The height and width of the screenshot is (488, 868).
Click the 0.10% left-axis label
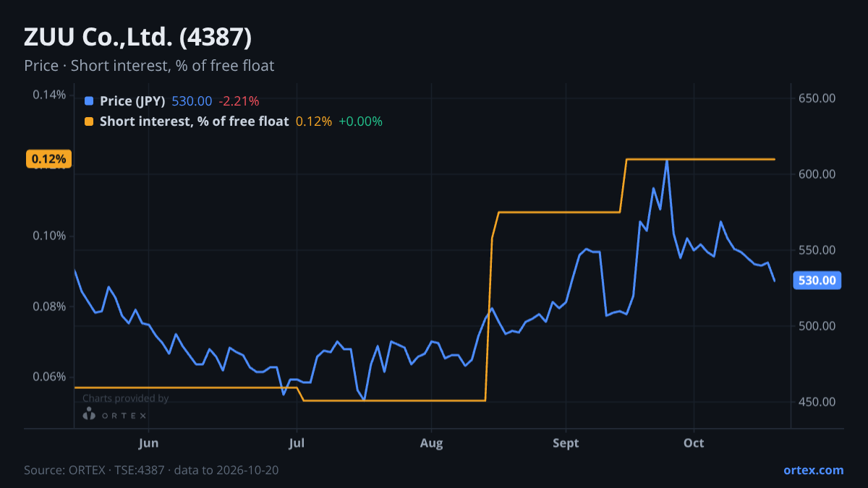click(x=49, y=236)
